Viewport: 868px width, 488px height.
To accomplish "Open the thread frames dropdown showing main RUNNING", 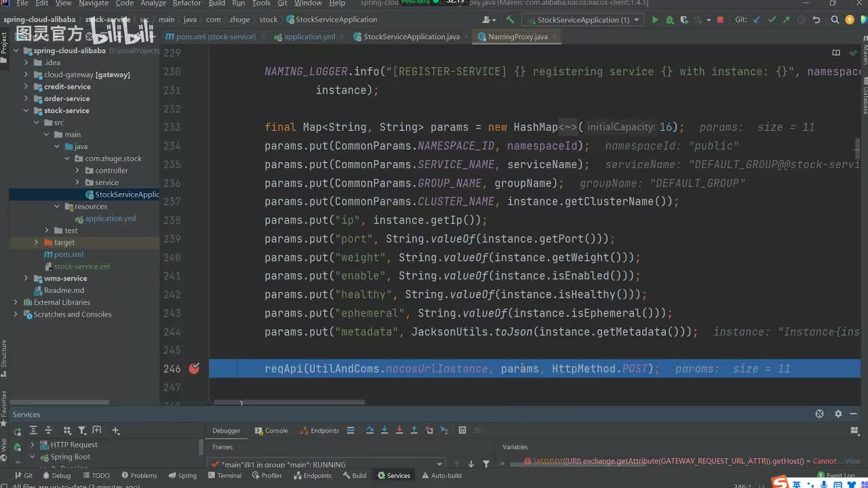I will pos(328,464).
